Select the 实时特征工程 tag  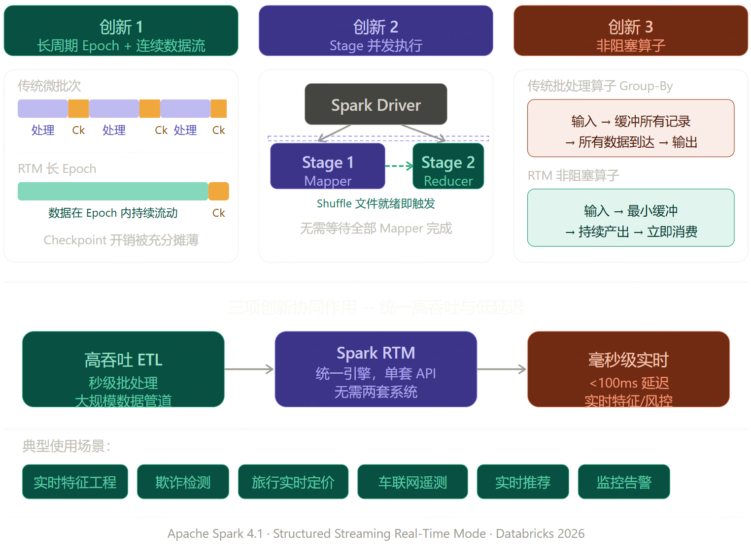click(x=75, y=482)
